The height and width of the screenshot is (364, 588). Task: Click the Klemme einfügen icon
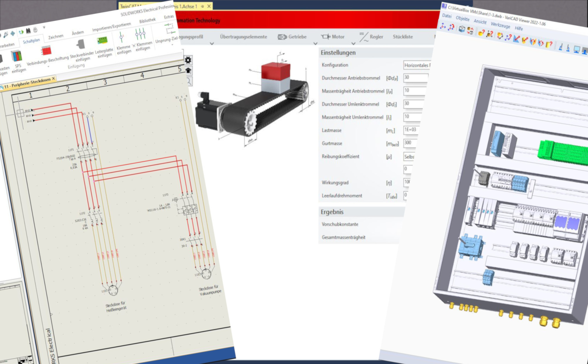[121, 38]
